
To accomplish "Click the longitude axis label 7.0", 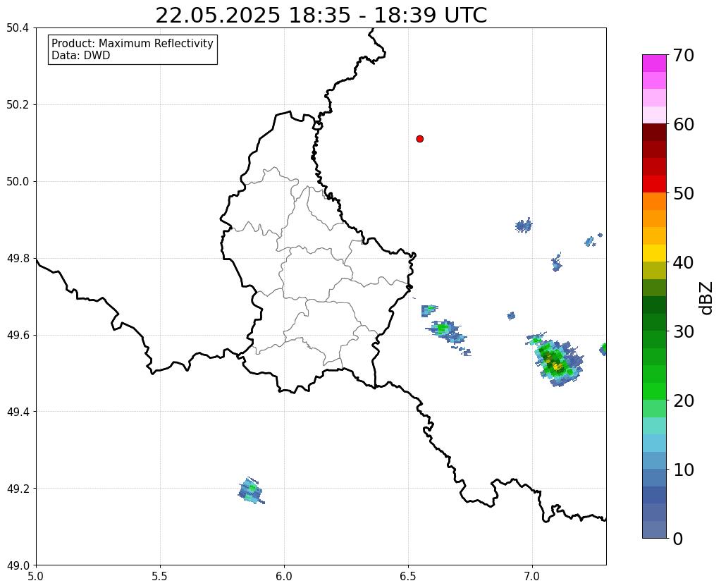I will click(x=532, y=576).
